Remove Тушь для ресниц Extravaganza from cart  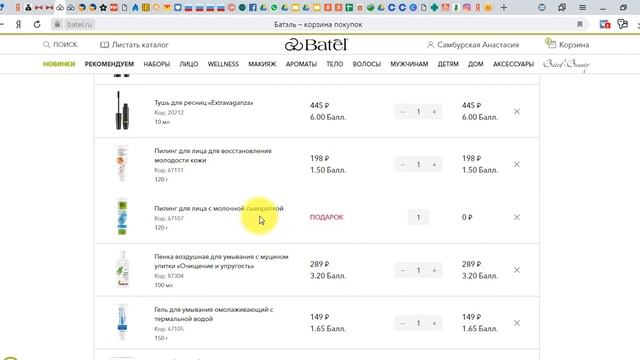point(517,111)
